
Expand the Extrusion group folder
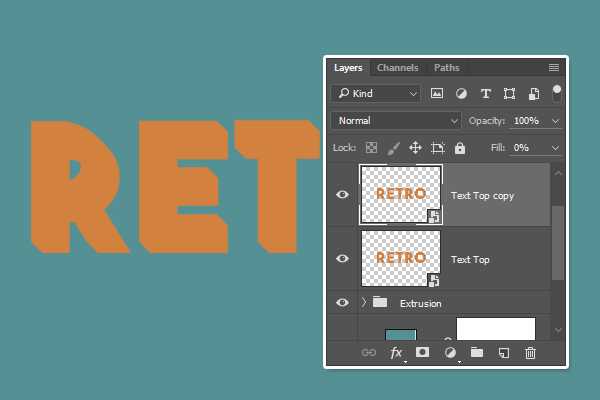(363, 303)
